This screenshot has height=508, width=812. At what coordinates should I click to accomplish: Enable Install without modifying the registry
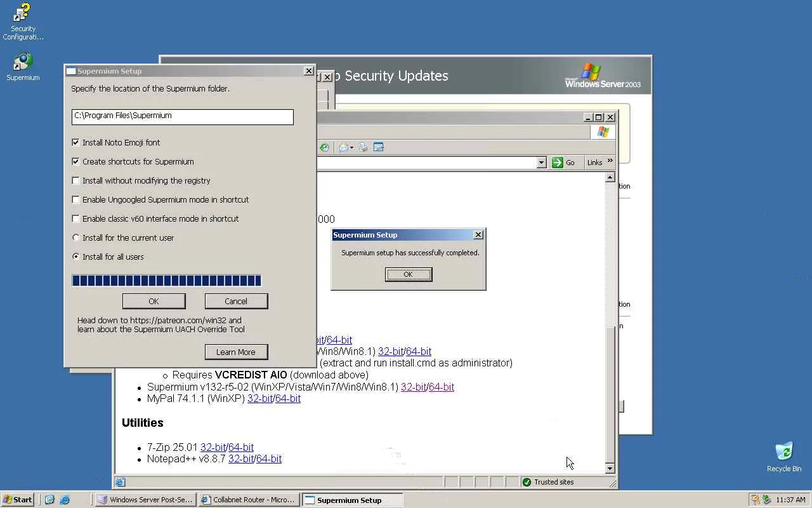[x=75, y=181]
